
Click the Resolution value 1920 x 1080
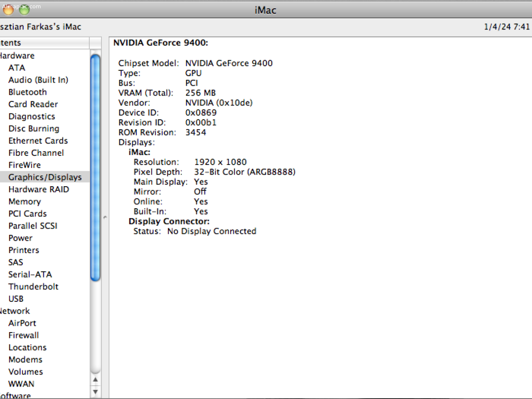click(220, 162)
